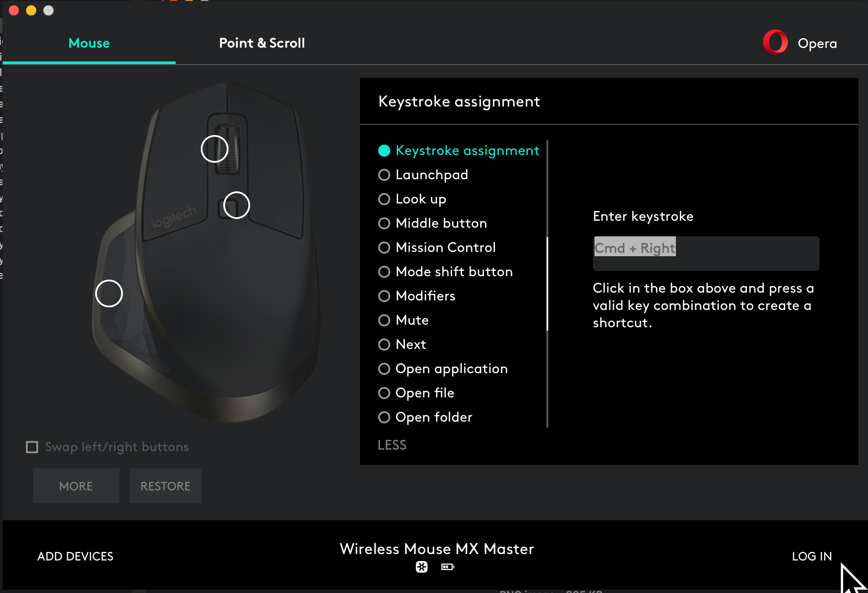Expand additional options with MORE button
The image size is (868, 593).
pyautogui.click(x=76, y=486)
